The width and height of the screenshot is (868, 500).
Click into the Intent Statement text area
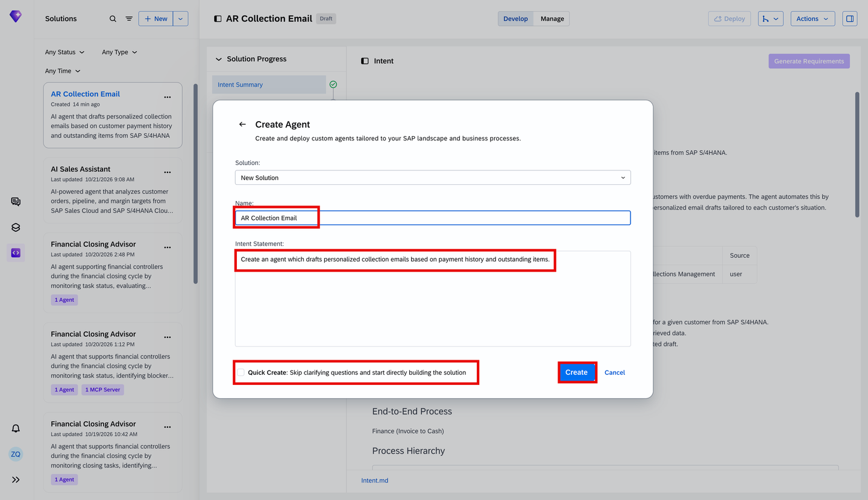[x=433, y=299]
